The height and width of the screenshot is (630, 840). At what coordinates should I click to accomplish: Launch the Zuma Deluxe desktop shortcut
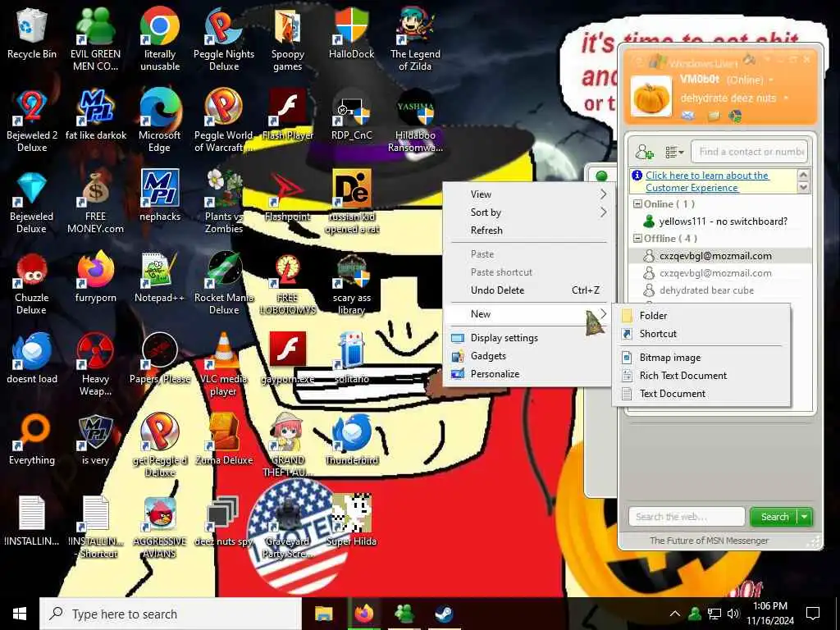coord(223,440)
